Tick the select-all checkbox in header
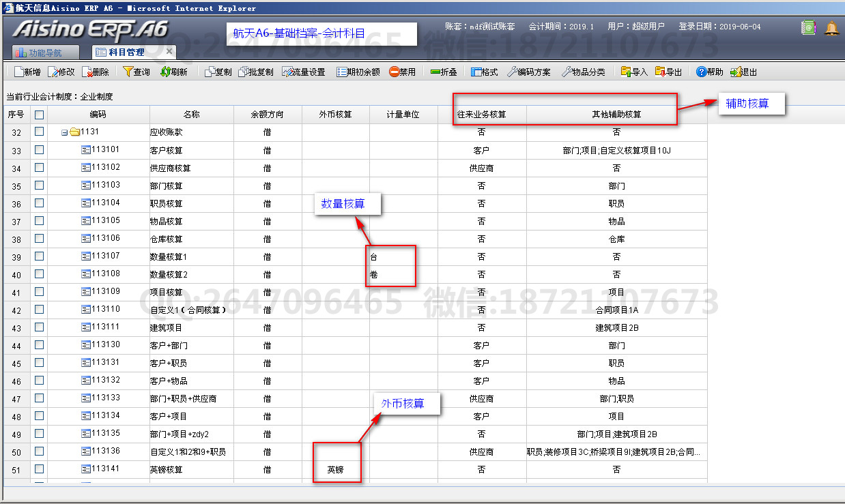Image resolution: width=845 pixels, height=504 pixels. [39, 115]
